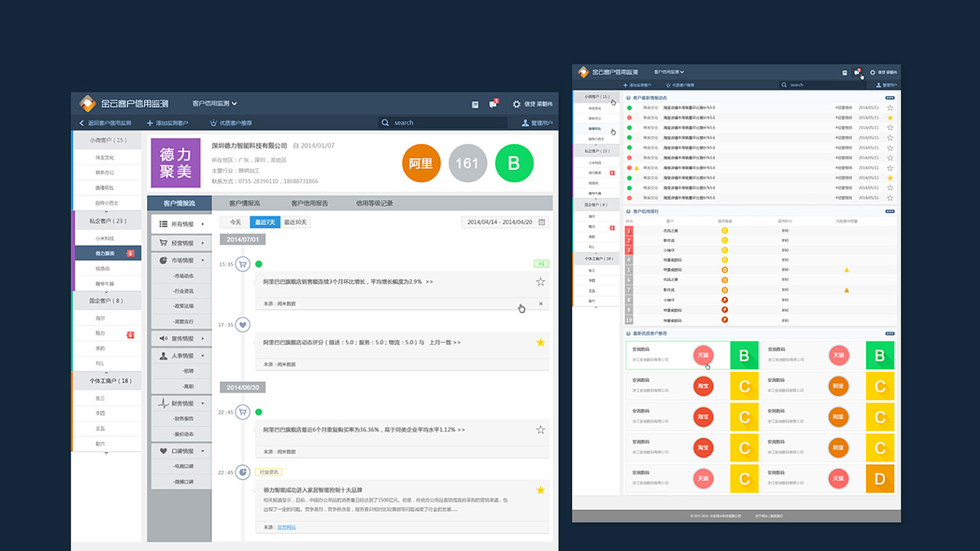Click the 2014/04/14 - 2014/04/20 date range field
The height and width of the screenshot is (551, 980).
505,222
